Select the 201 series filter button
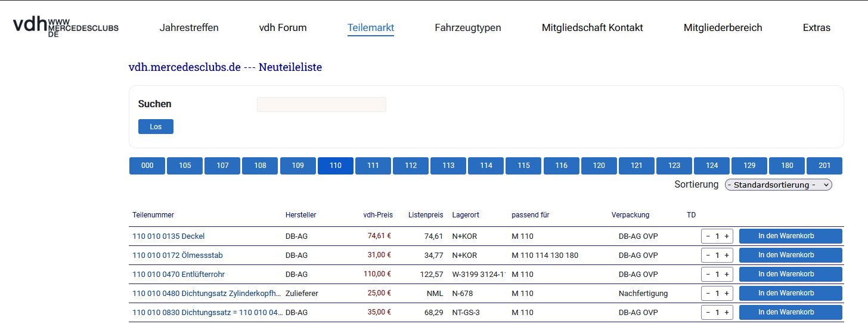 (x=824, y=166)
